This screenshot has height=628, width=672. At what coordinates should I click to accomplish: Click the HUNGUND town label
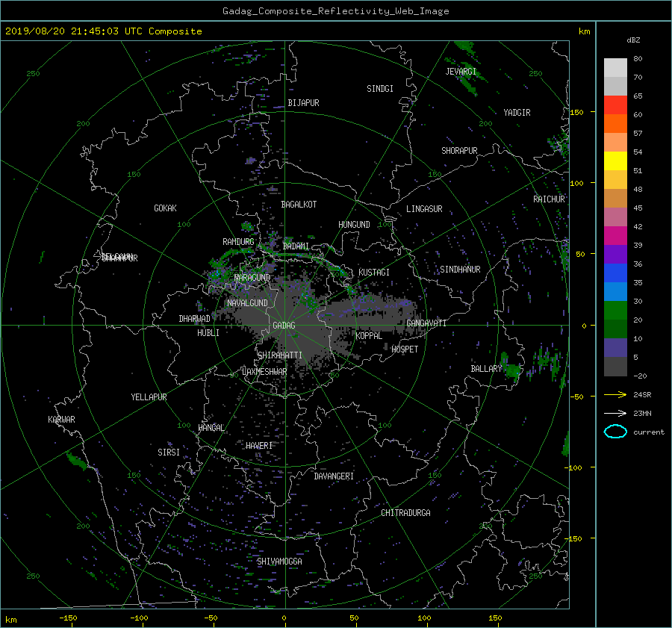click(x=354, y=225)
